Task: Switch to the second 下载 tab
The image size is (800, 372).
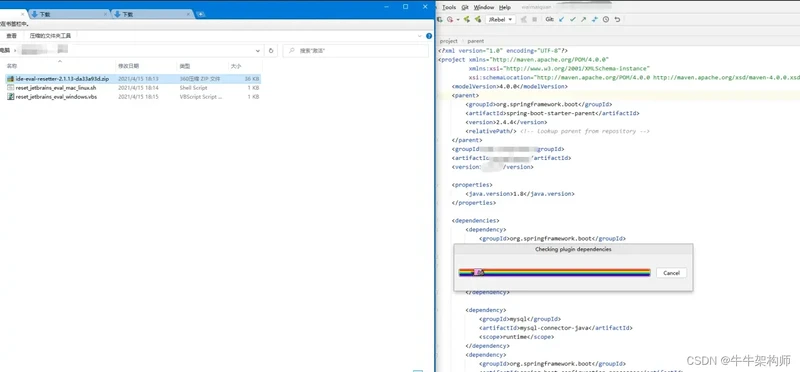Action: click(152, 14)
